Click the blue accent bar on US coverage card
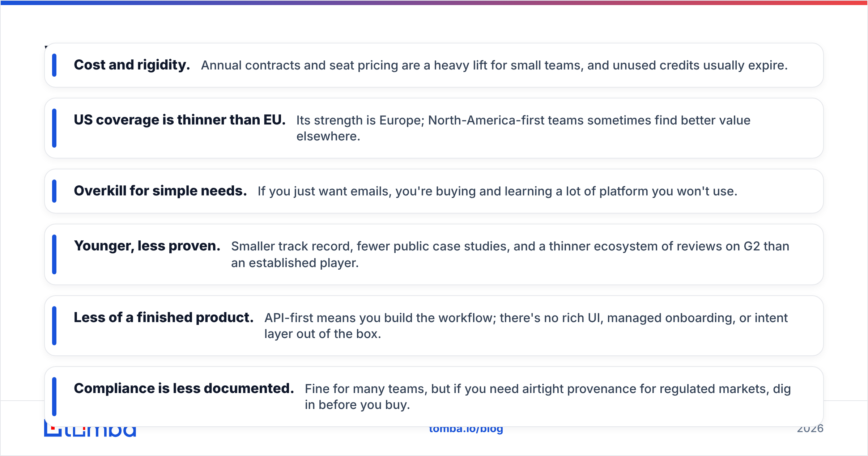Viewport: 868px width, 456px height. pos(54,128)
